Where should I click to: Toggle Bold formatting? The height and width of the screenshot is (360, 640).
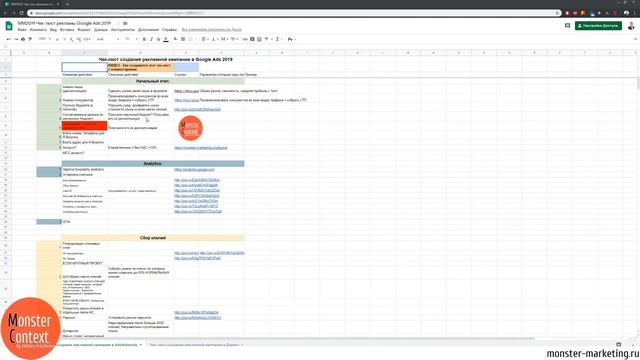point(144,39)
